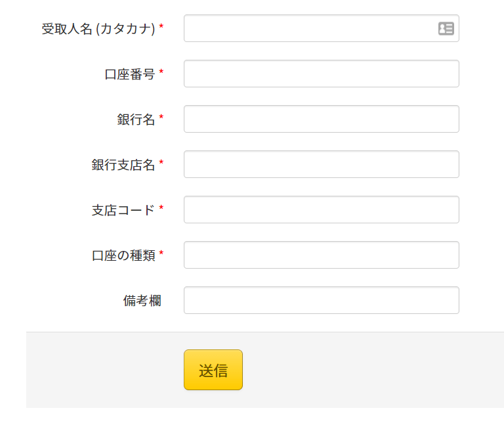The width and height of the screenshot is (504, 425).
Task: Click the 受取人名 (カタカナ) input field
Action: pos(308,28)
